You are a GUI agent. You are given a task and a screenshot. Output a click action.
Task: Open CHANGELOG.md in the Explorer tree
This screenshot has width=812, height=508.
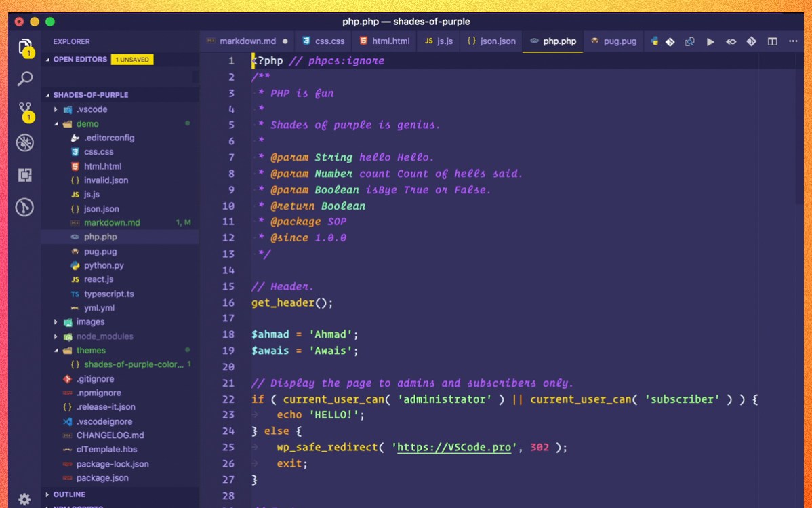pos(110,435)
